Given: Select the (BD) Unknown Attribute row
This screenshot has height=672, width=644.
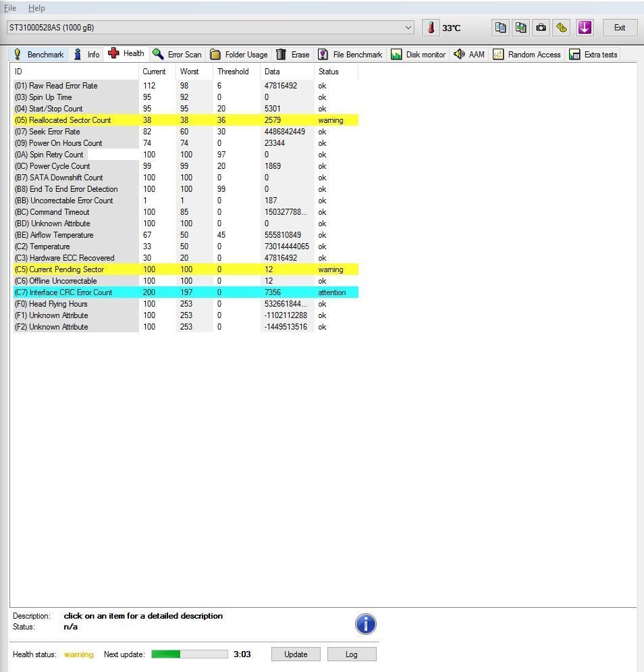Looking at the screenshot, I should (x=186, y=224).
